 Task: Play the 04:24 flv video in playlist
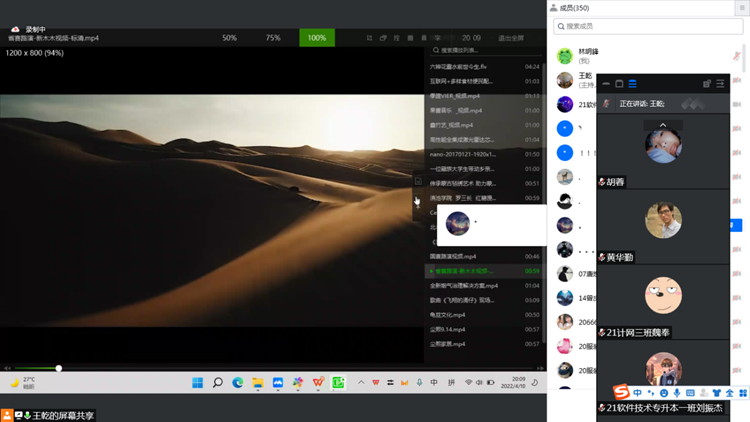pyautogui.click(x=484, y=67)
